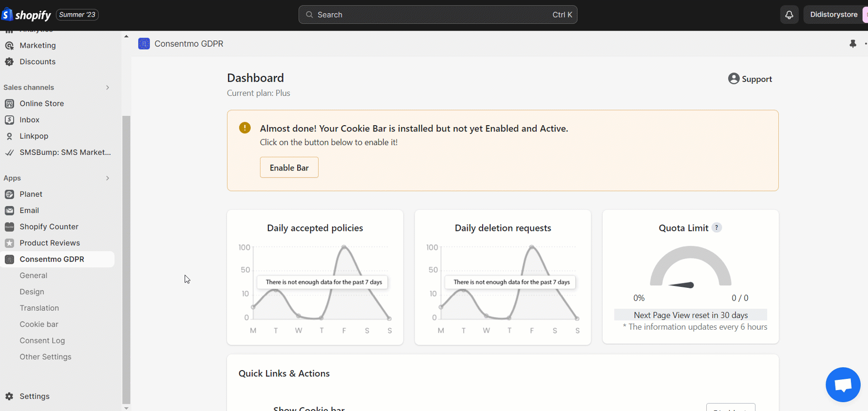The width and height of the screenshot is (868, 411).
Task: Click the SMSBump app icon
Action: [9, 152]
